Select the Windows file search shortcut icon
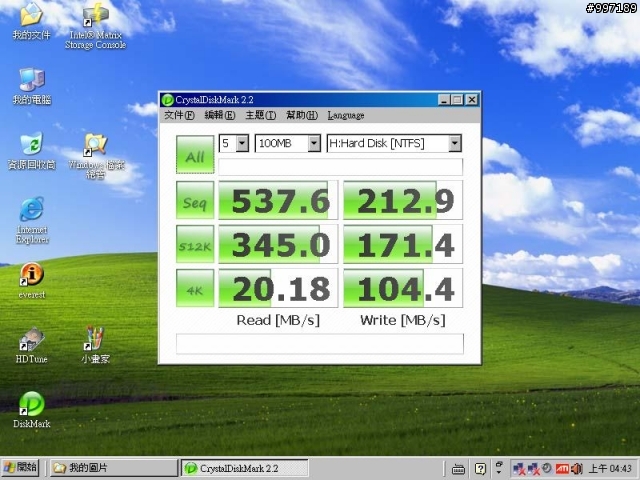This screenshot has width=640, height=480. tap(96, 155)
